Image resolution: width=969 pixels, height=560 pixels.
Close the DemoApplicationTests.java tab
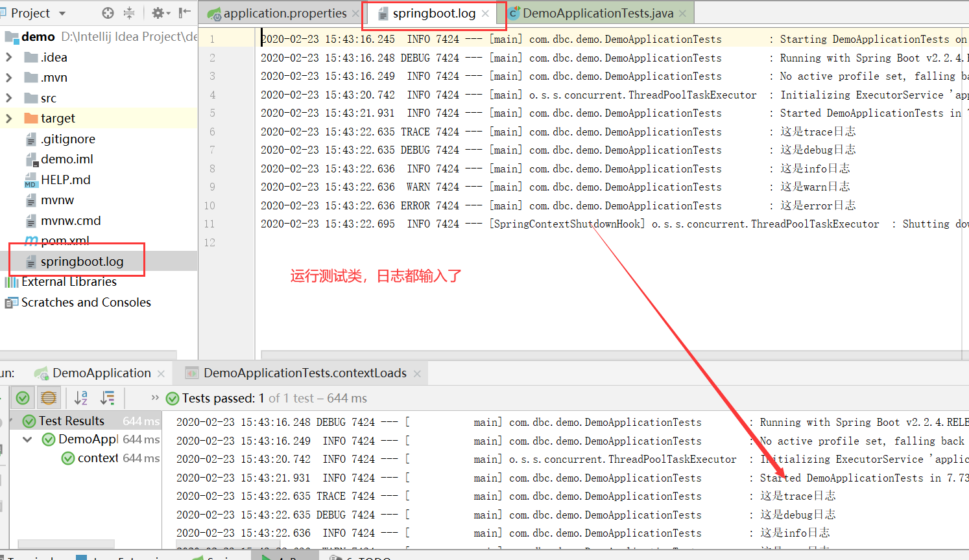pyautogui.click(x=682, y=14)
